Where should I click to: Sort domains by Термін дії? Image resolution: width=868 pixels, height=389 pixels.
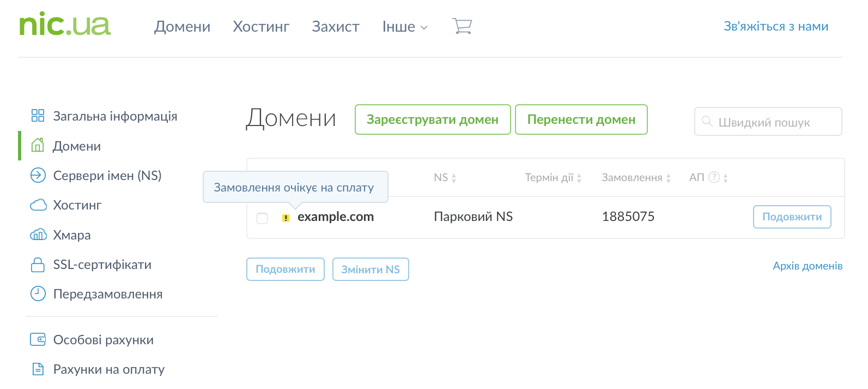[x=553, y=178]
